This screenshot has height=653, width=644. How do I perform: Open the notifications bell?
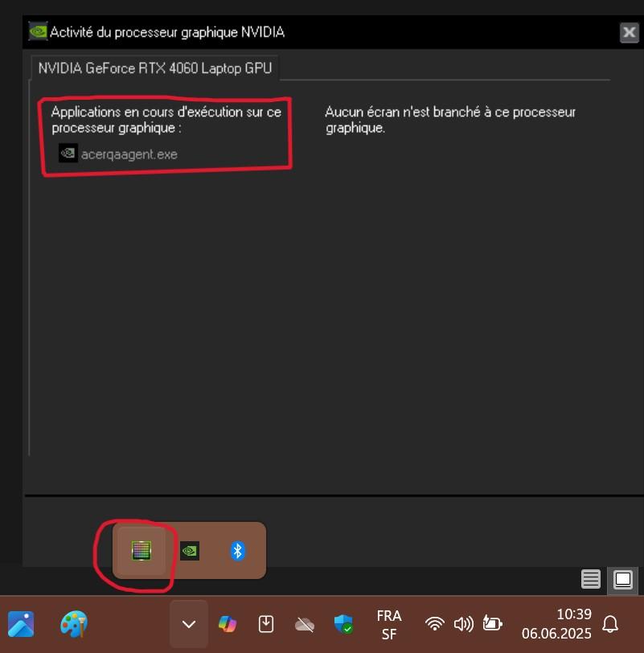(610, 624)
